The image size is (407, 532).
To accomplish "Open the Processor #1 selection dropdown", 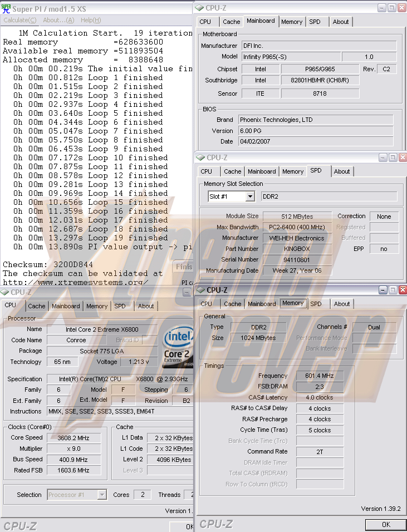I will (x=102, y=495).
